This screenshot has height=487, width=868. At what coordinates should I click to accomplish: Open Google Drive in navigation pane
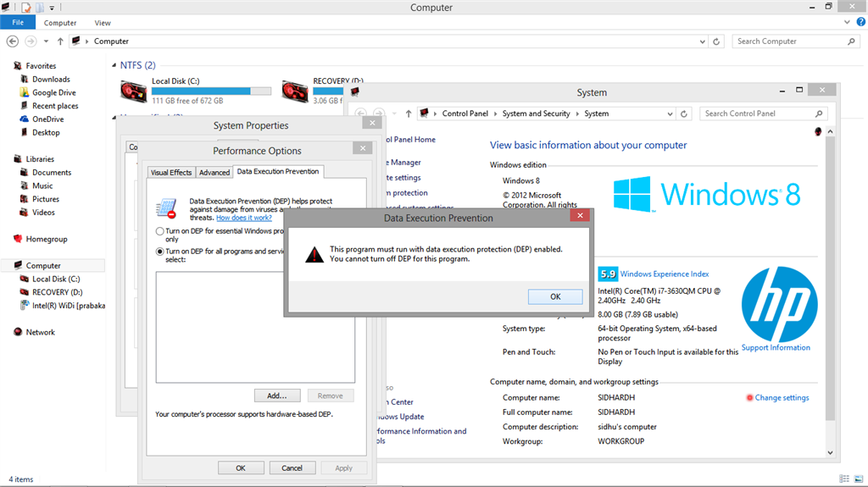pyautogui.click(x=53, y=92)
